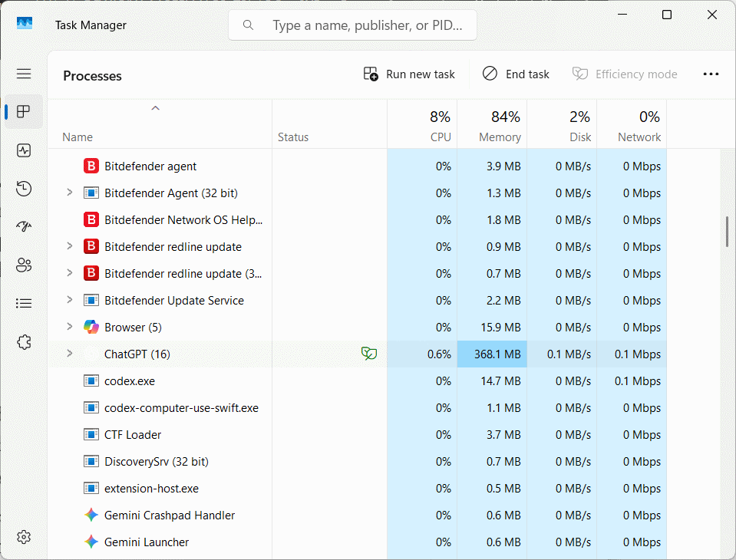The image size is (736, 560).
Task: Open the Details list sidebar icon
Action: click(24, 304)
